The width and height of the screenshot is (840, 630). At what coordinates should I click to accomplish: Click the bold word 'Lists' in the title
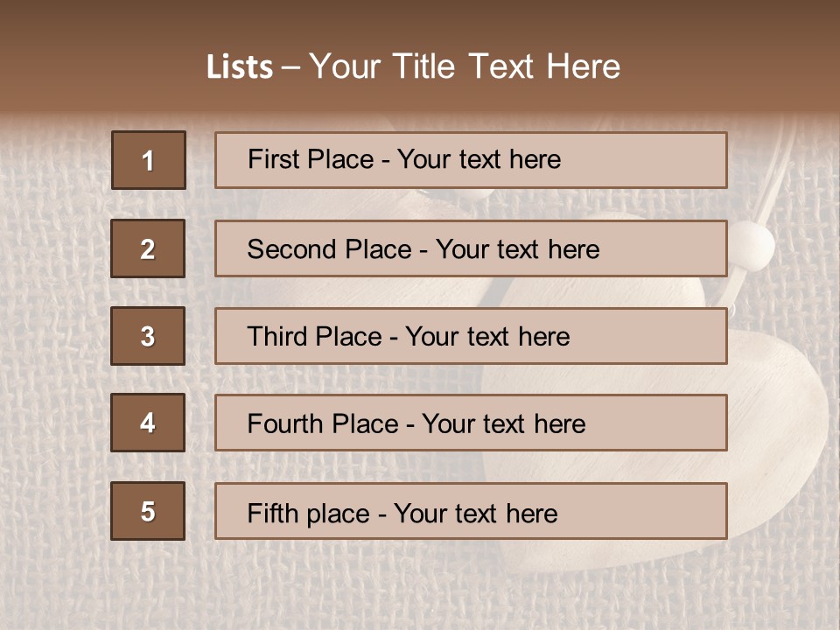pyautogui.click(x=239, y=67)
